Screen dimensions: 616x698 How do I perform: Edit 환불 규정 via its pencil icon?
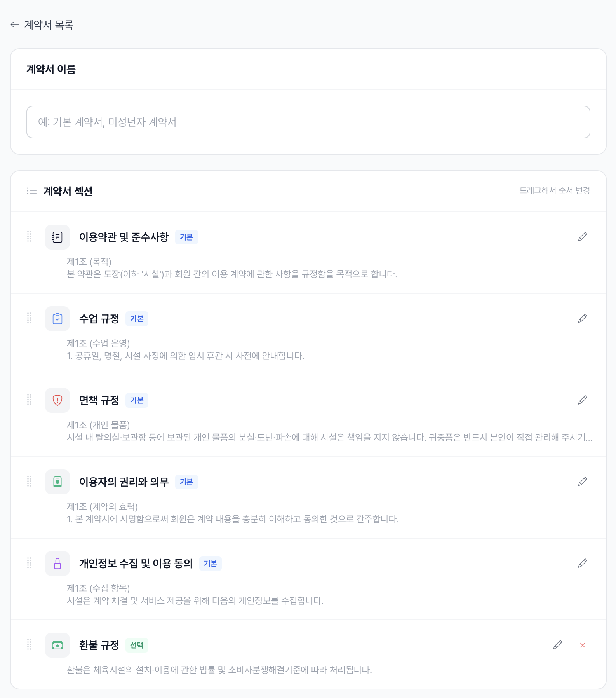tap(558, 645)
